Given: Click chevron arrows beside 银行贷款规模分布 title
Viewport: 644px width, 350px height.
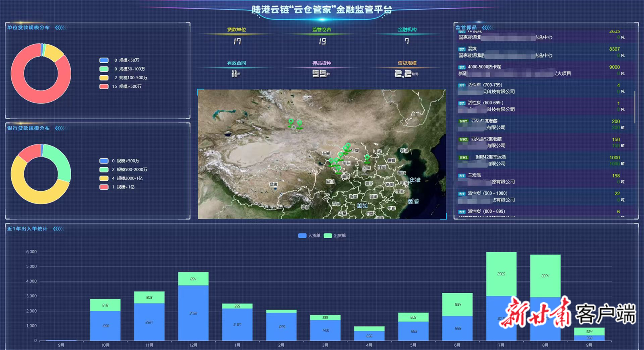Looking at the screenshot, I should point(61,128).
